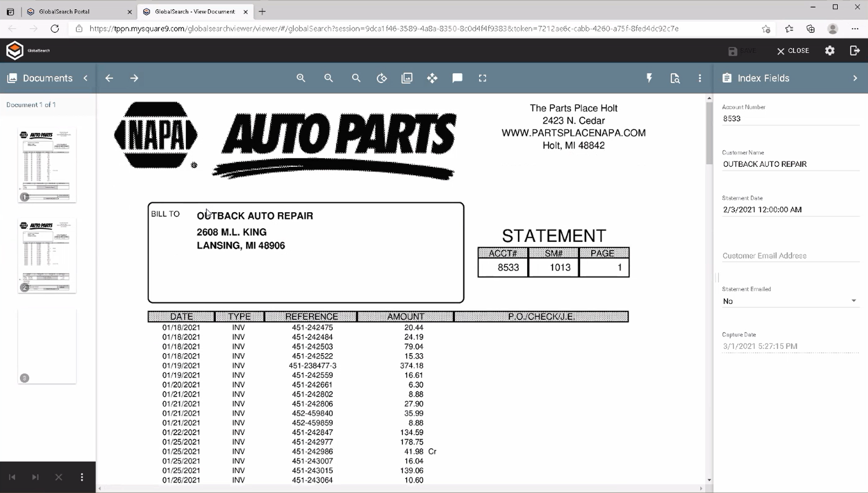
Task: Click the lightning bolt quick action icon
Action: pyautogui.click(x=649, y=78)
